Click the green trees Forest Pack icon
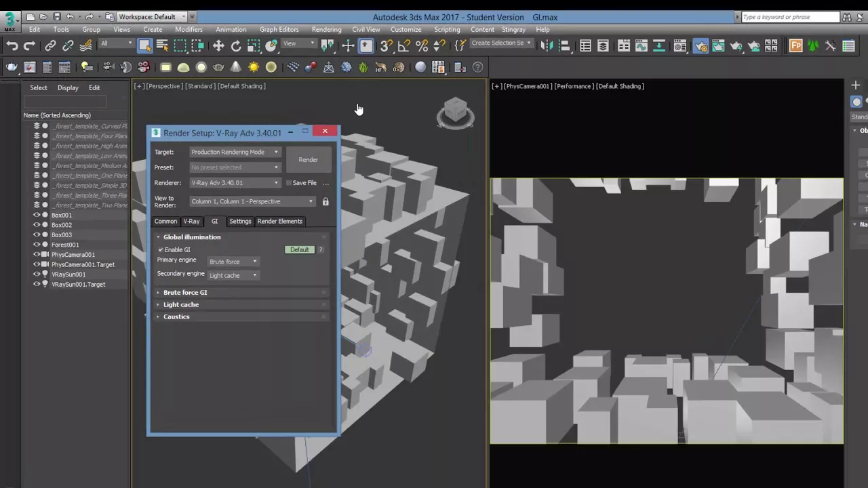 coord(813,46)
